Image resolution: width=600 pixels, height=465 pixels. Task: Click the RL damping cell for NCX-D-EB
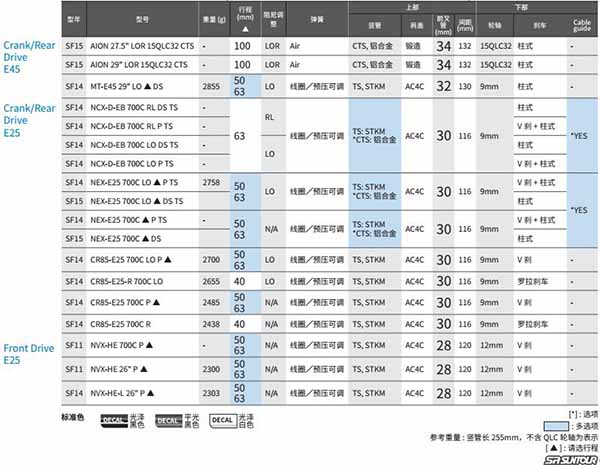click(269, 117)
